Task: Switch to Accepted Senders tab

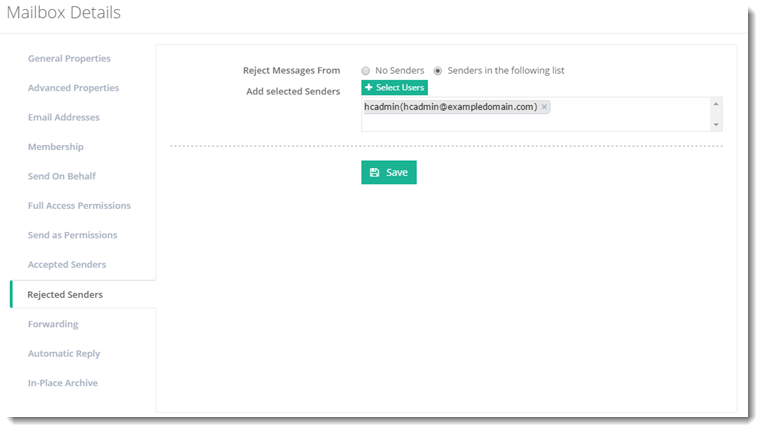Action: pos(67,265)
